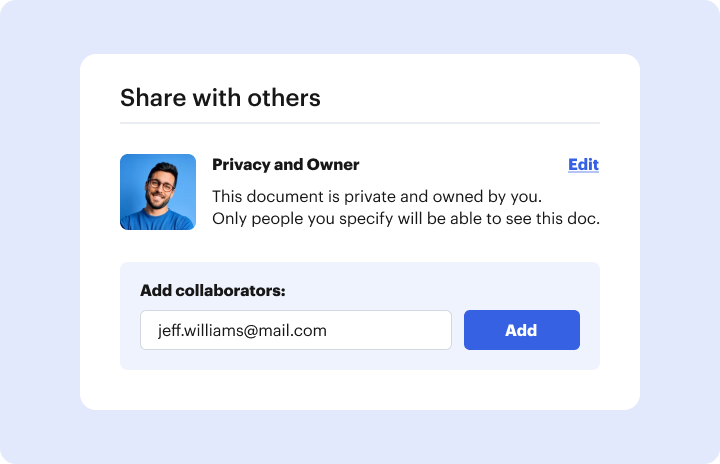Click the "mail.com" part of the email

295,330
